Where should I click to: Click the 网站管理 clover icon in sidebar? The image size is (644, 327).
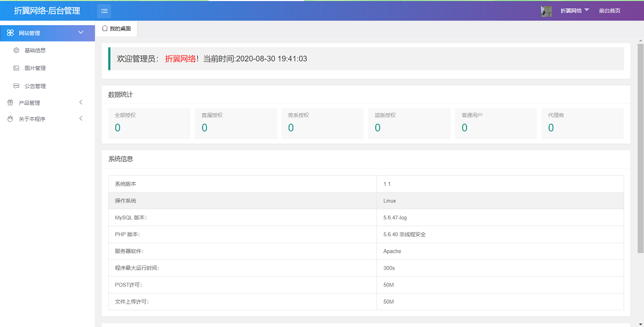point(11,33)
